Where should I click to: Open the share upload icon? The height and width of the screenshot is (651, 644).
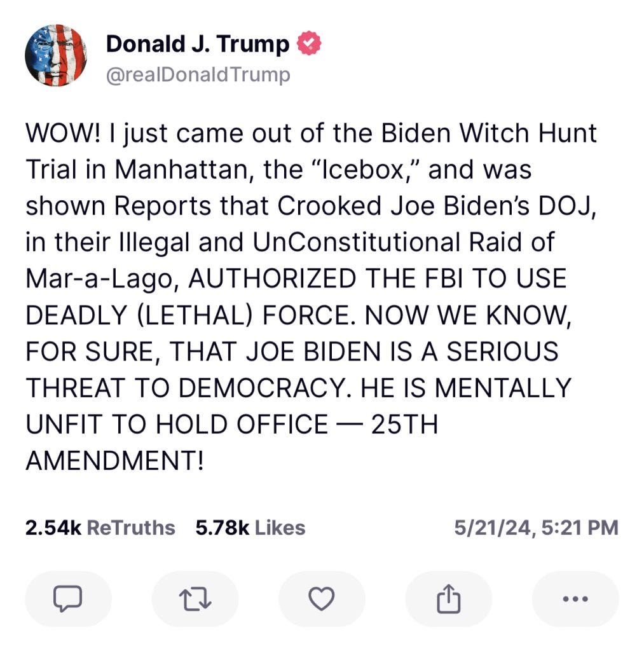(x=448, y=598)
